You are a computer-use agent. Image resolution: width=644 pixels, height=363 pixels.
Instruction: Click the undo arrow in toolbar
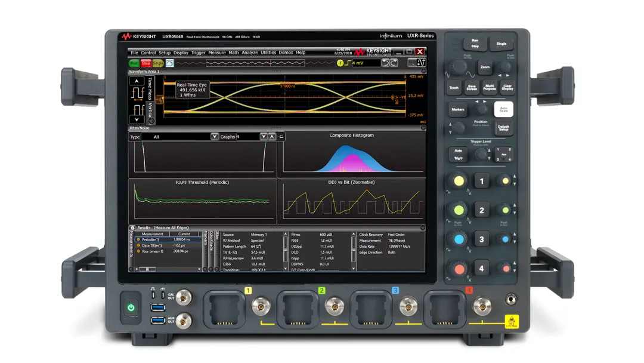[x=385, y=63]
